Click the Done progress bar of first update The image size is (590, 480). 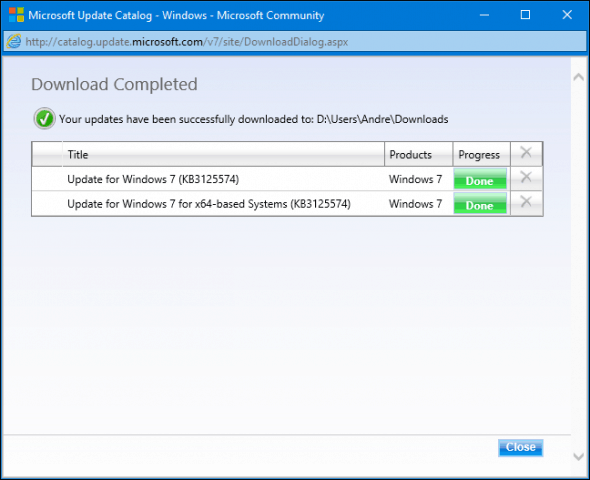coord(480,179)
